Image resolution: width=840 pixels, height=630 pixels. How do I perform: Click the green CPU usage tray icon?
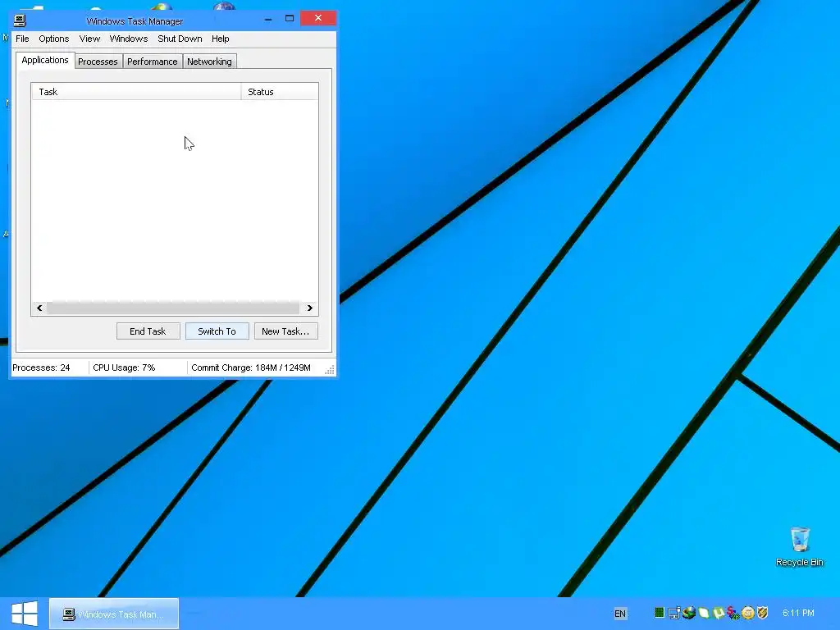coord(660,612)
